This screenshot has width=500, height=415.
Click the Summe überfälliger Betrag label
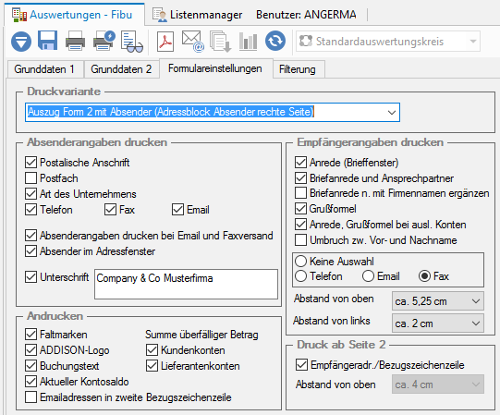pyautogui.click(x=202, y=334)
